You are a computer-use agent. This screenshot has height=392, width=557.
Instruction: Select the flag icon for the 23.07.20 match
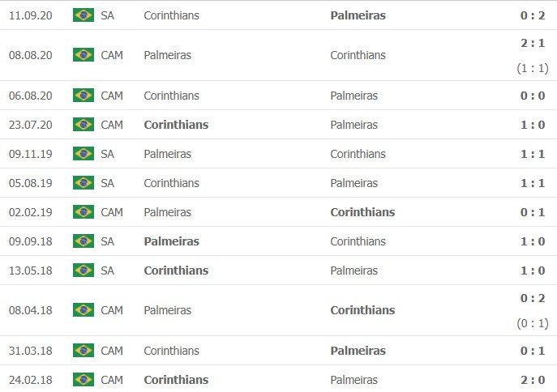coord(83,125)
